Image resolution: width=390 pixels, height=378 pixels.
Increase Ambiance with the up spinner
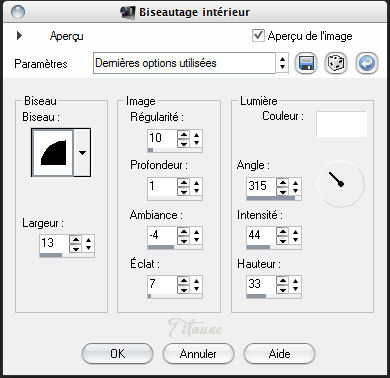(183, 231)
